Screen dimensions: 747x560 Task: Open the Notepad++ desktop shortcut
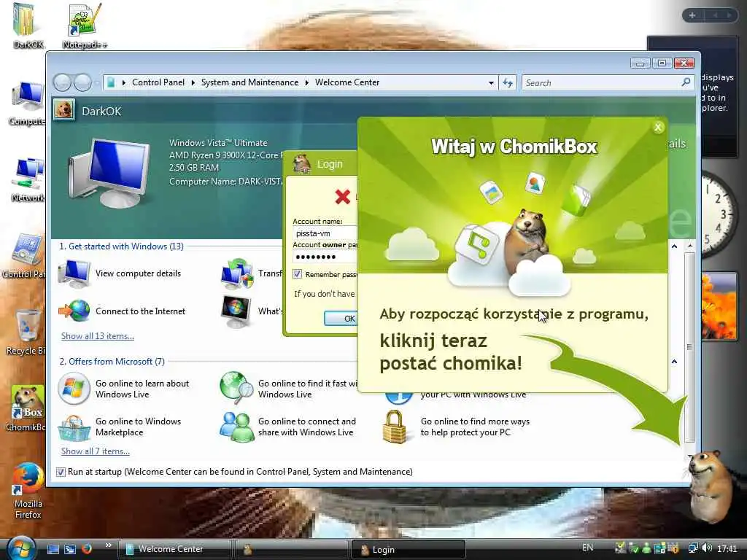(x=85, y=26)
